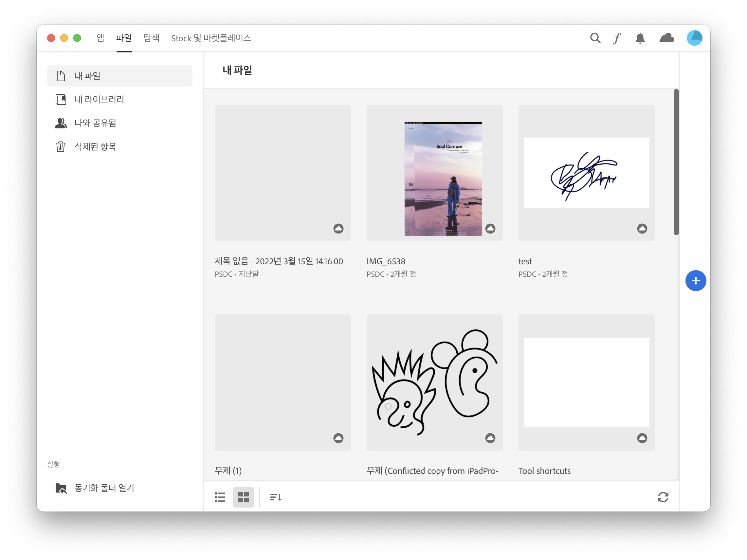Select 내 라이브러리 in the sidebar
The height and width of the screenshot is (560, 747).
point(99,99)
